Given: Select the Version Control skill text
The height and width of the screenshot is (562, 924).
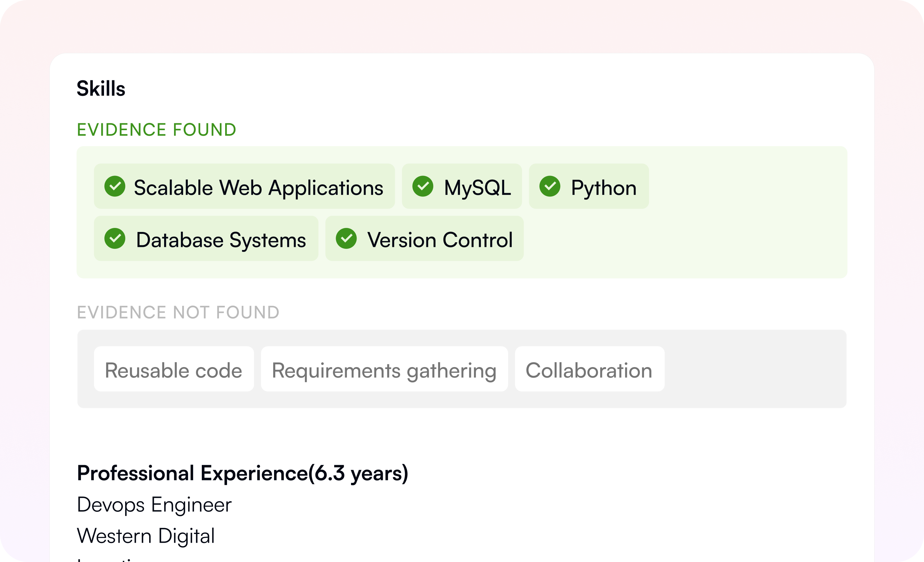Looking at the screenshot, I should coord(439,240).
